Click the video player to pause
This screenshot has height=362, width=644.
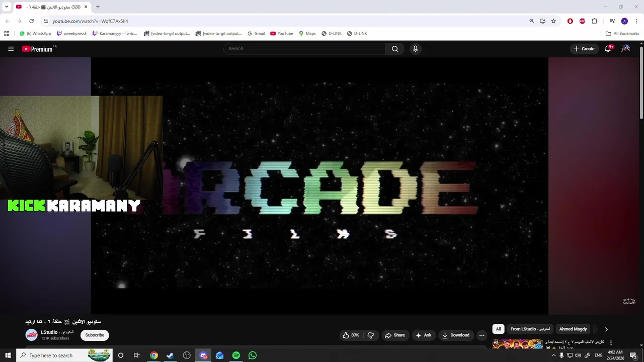point(319,186)
